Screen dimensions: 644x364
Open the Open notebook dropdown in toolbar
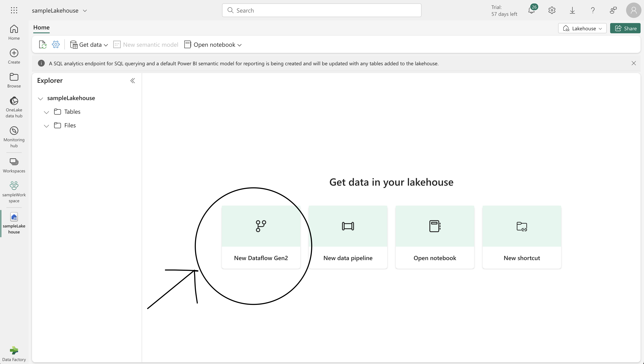pyautogui.click(x=213, y=45)
